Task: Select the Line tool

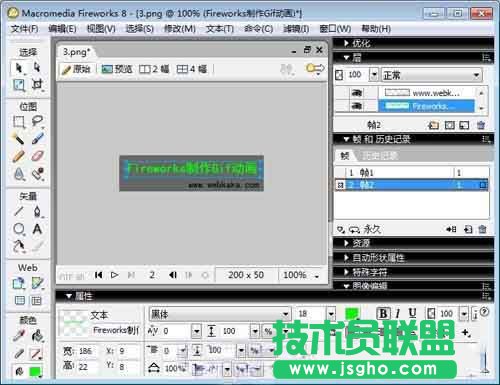Action: 19,211
